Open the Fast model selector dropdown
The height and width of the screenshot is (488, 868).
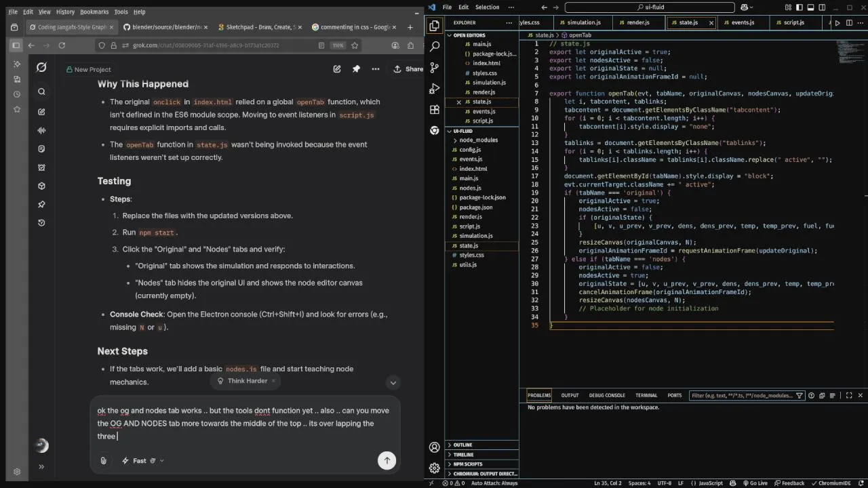tap(143, 461)
